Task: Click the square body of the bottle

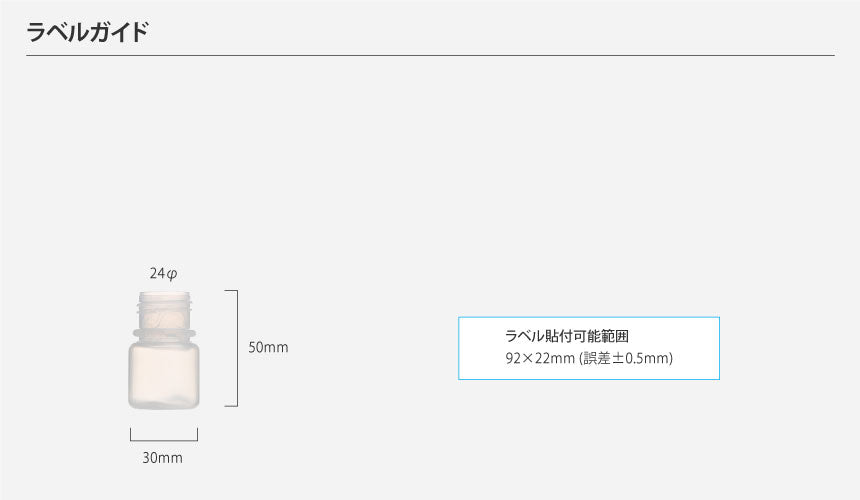Action: [x=163, y=375]
